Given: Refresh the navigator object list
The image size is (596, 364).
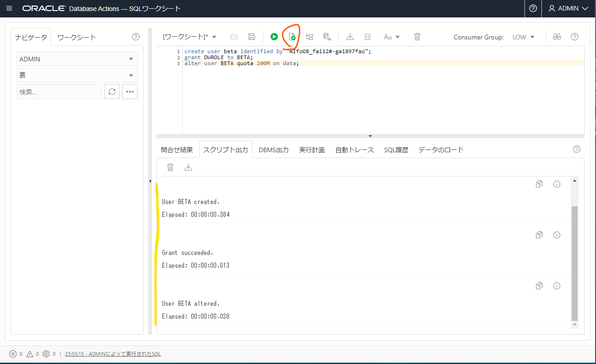Looking at the screenshot, I should tap(112, 92).
